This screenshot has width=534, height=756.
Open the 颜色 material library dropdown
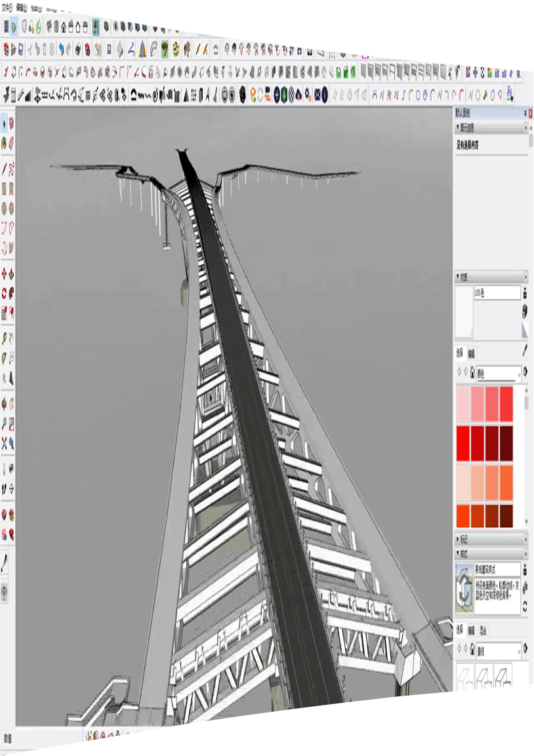tap(499, 372)
